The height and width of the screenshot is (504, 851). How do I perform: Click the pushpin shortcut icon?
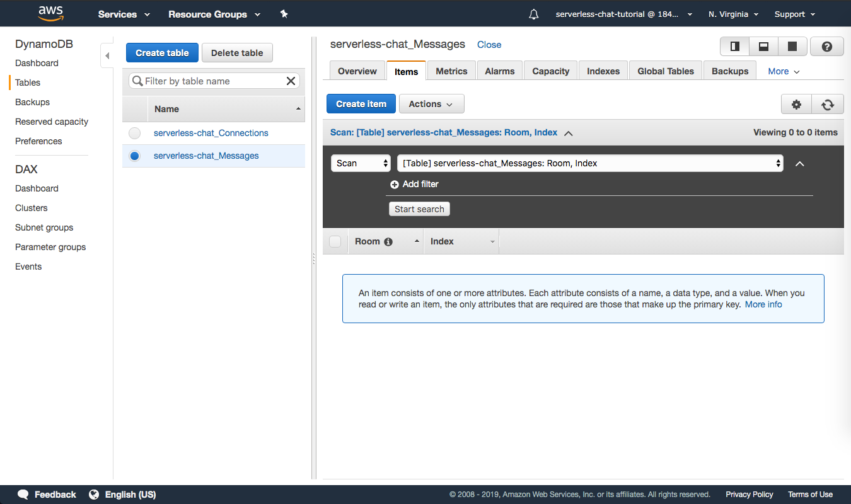tap(284, 14)
